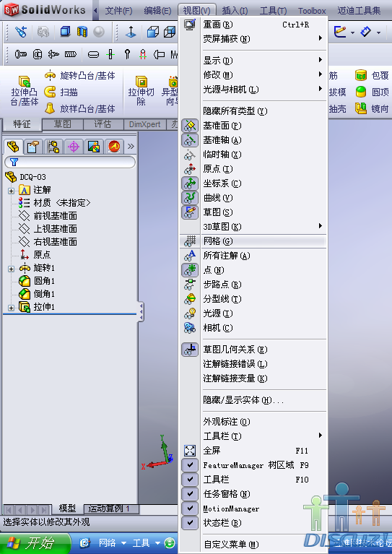Click the 圆顶 dome feature icon
Viewport: 392px width, 554px height.
point(360,92)
